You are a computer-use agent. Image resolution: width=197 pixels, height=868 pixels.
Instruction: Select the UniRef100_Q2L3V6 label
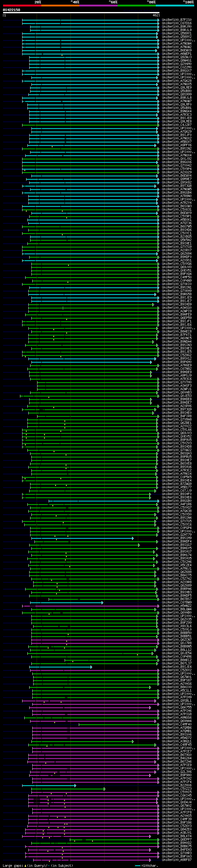click(x=177, y=772)
